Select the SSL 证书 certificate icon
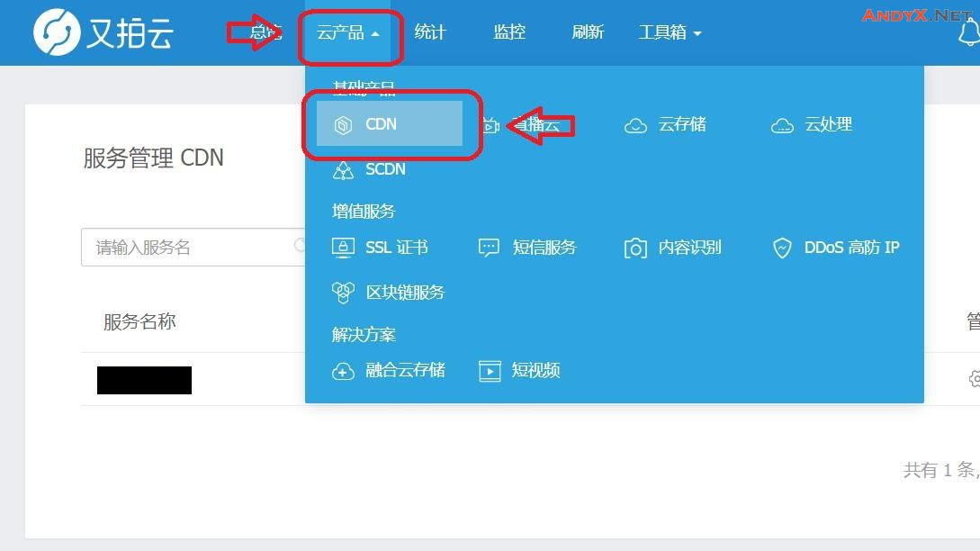 (343, 248)
